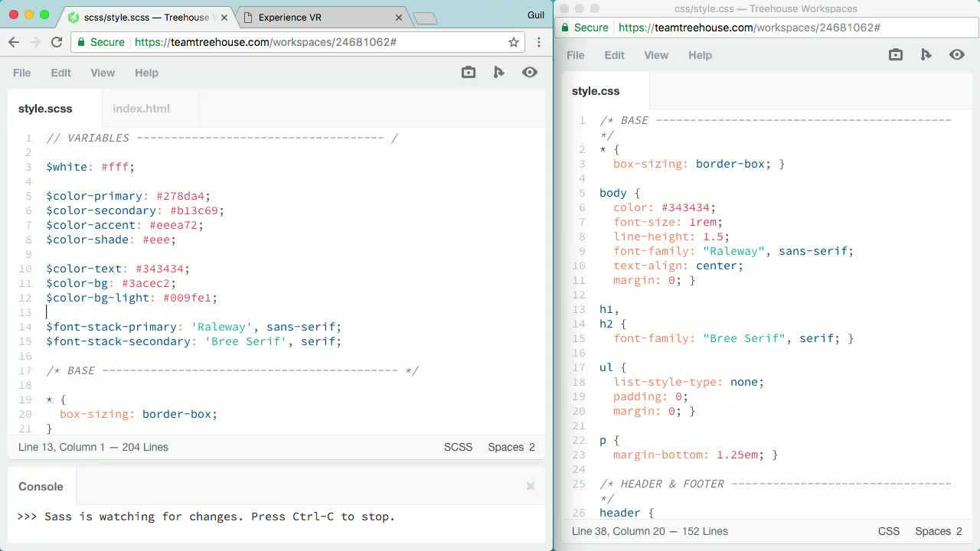Open the camera snapshot tool in left workspace
980x551 pixels.
[x=468, y=72]
